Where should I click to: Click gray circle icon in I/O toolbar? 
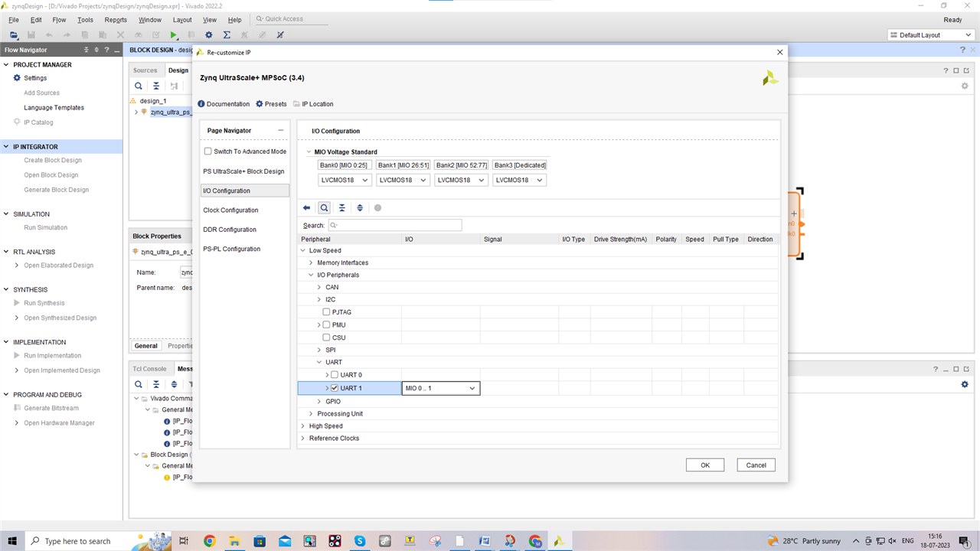377,208
